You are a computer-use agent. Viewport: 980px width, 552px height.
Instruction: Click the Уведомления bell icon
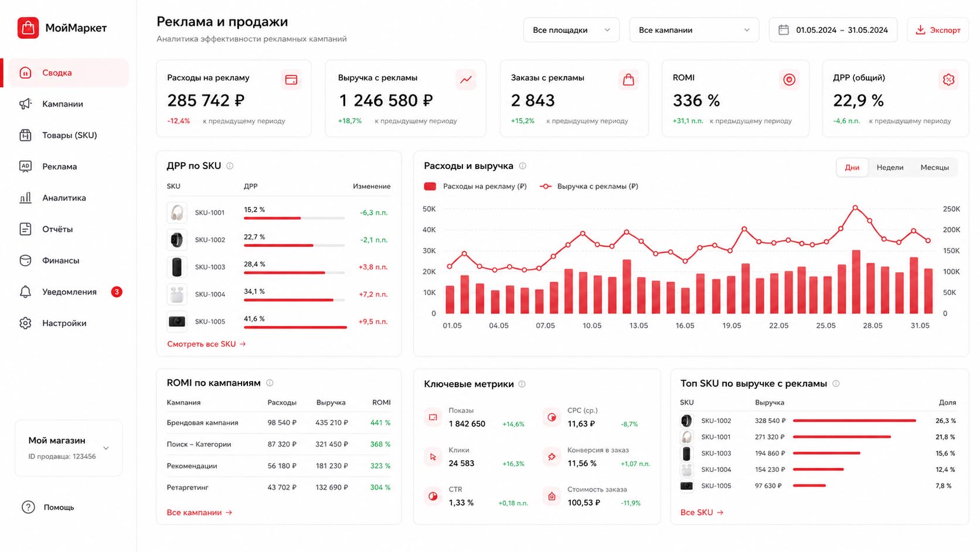click(25, 292)
